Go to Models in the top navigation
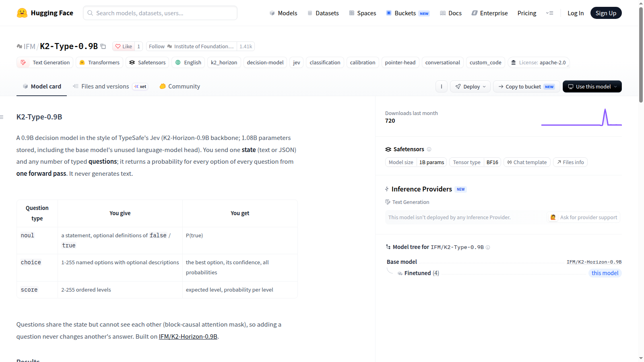This screenshot has width=644, height=362. pyautogui.click(x=283, y=13)
